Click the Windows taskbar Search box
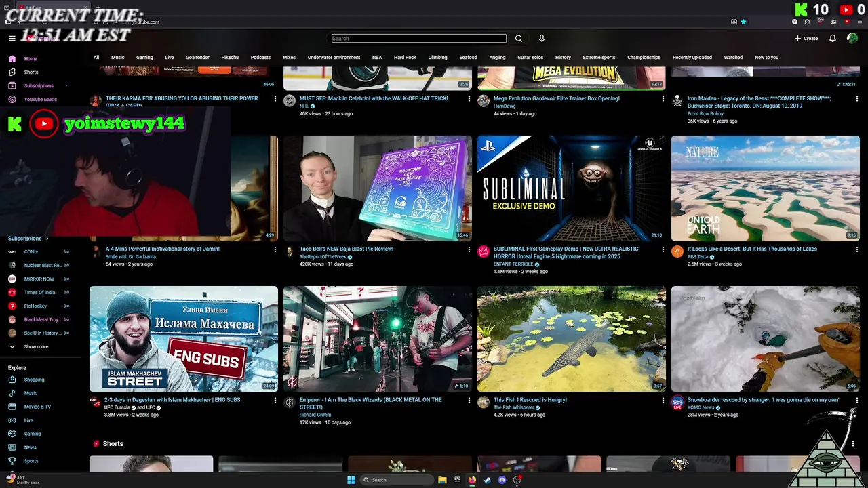The image size is (868, 488). 397,480
